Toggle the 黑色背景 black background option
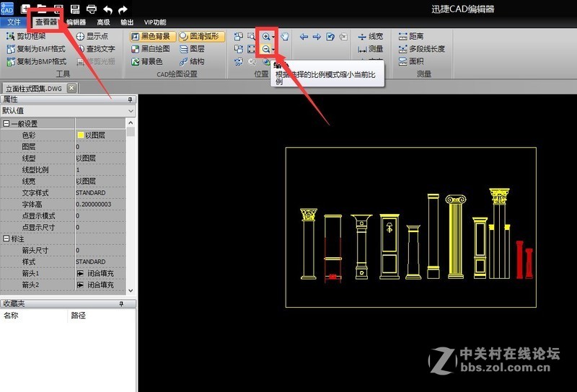 153,36
